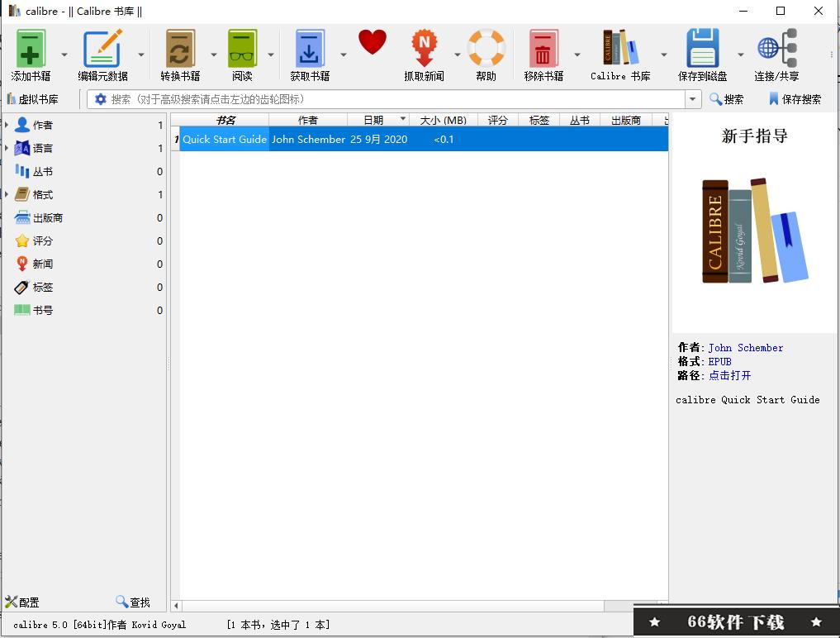The width and height of the screenshot is (840, 638).
Task: Open the Calibre 书库 dropdown arrow
Action: (x=664, y=55)
